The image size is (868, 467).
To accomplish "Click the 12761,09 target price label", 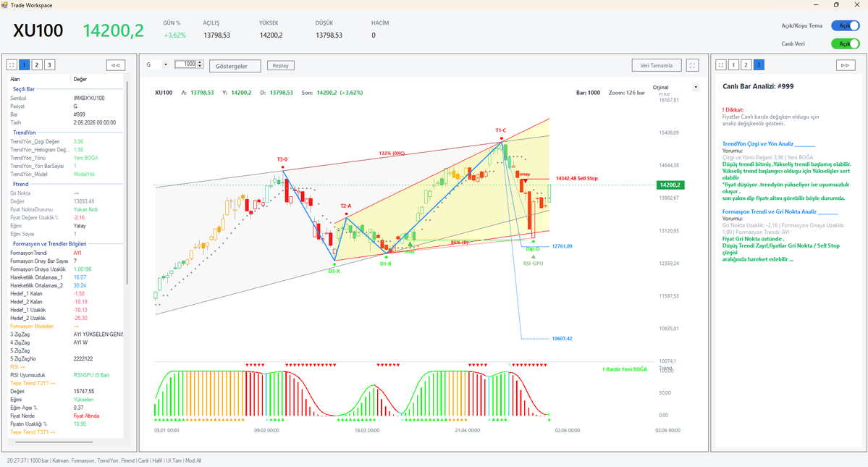I will point(562,246).
